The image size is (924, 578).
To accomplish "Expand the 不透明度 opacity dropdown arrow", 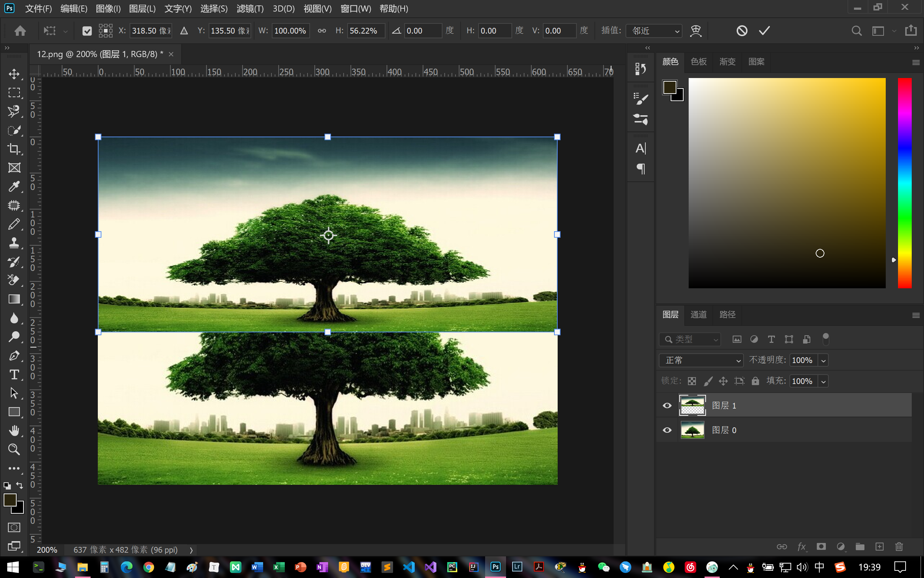I will click(x=823, y=361).
